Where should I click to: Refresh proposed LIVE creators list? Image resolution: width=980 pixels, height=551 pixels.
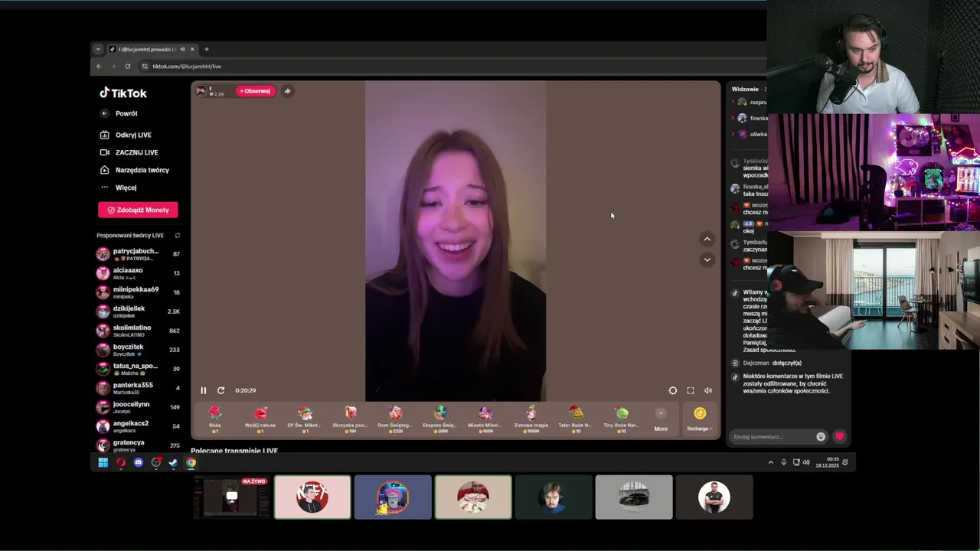pyautogui.click(x=178, y=236)
